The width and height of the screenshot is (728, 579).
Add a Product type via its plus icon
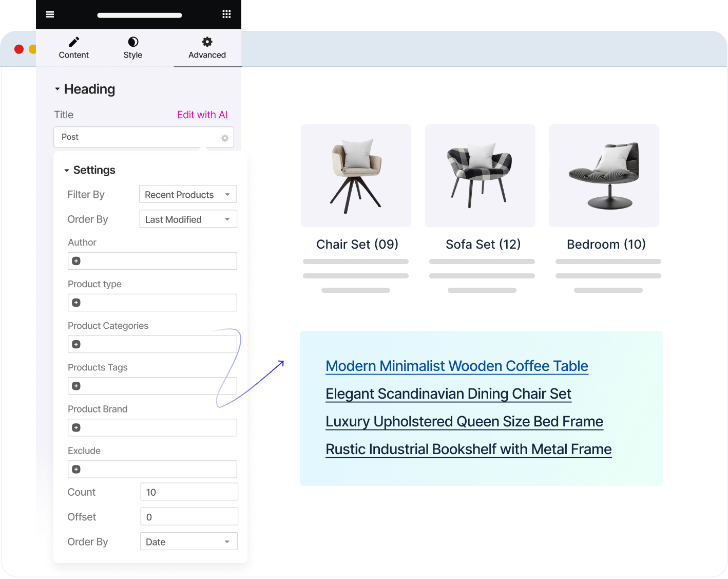[x=75, y=303]
